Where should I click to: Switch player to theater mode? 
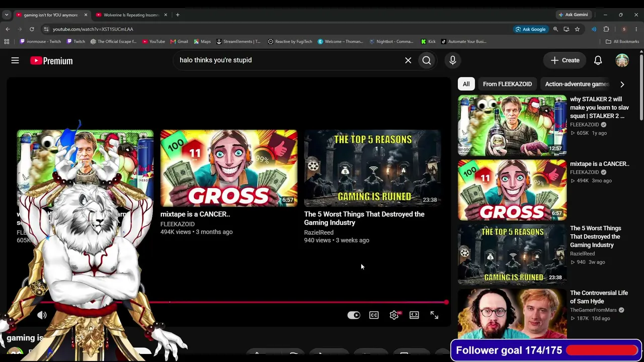414,315
